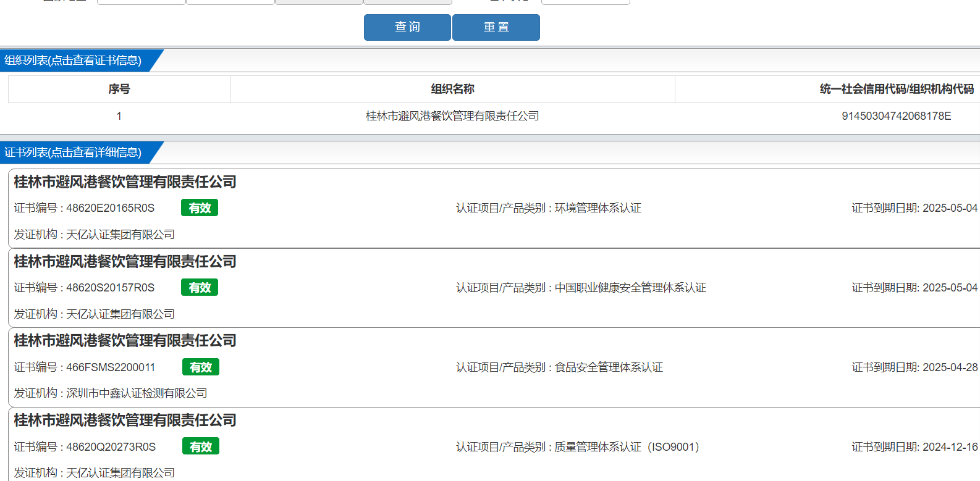The image size is (980, 481).
Task: Open organization row 桂林市避风港餐饮管理有限责任公司 in table
Action: click(x=453, y=116)
